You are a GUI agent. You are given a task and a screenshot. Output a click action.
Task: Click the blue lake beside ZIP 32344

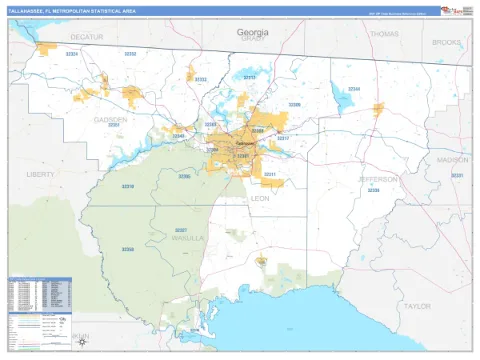point(342,97)
